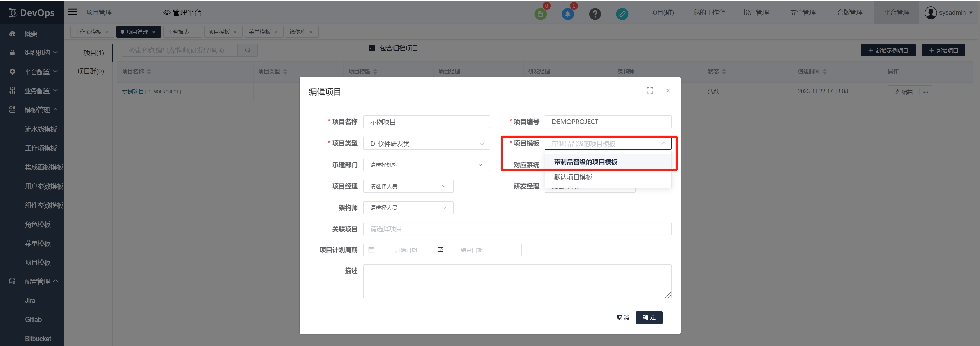Click the fullscreen icon in edit dialog

[x=650, y=90]
